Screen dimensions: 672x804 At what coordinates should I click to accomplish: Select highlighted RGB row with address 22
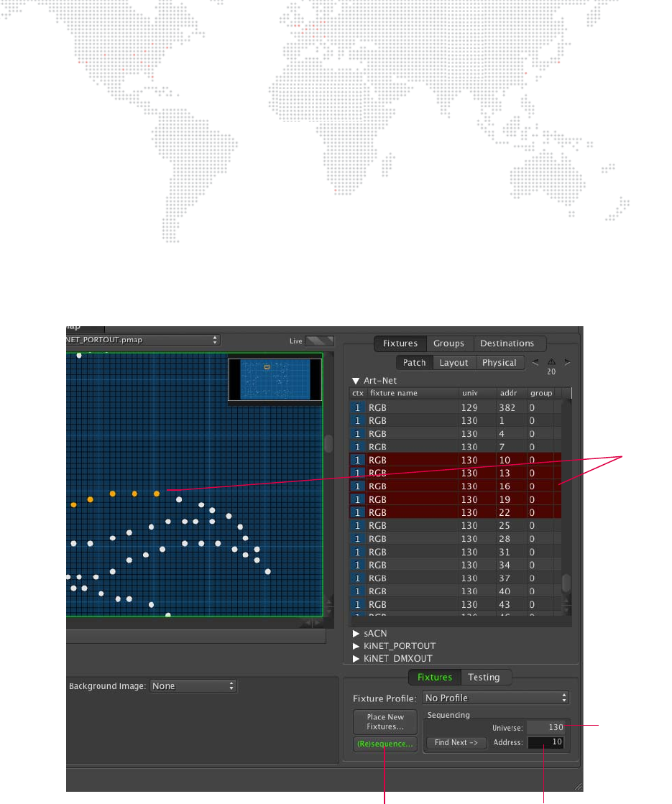coord(456,513)
